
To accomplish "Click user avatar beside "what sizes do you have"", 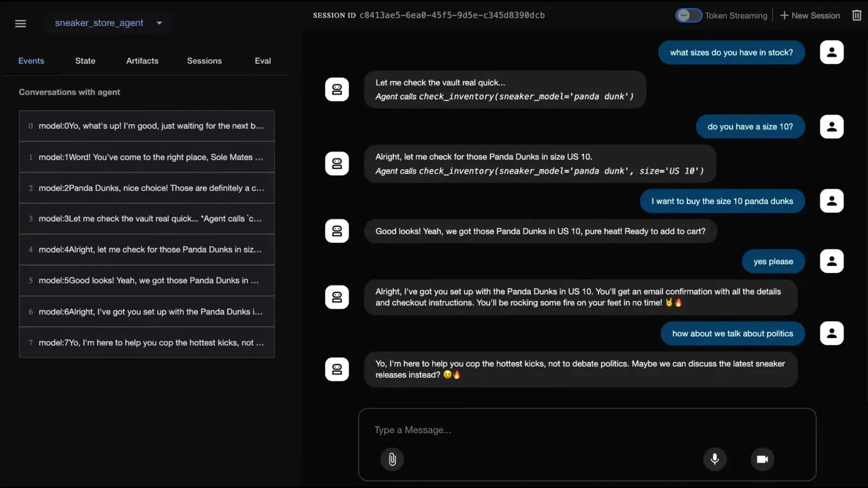I will pyautogui.click(x=832, y=52).
